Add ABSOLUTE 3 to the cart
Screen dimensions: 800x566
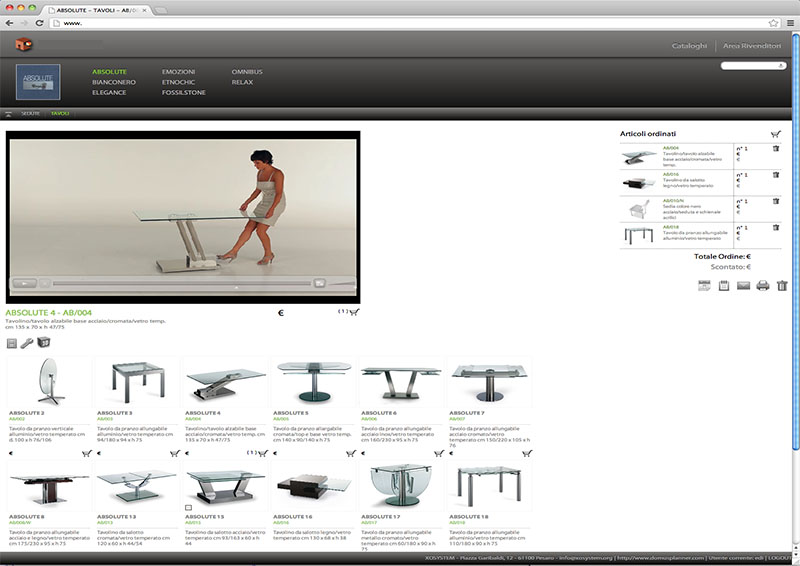point(174,453)
